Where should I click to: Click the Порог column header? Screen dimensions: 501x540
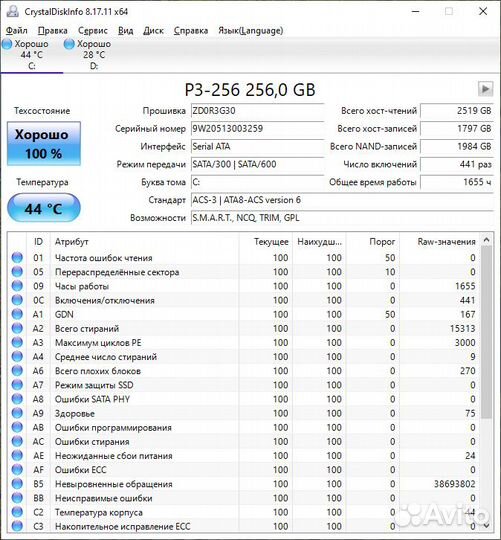[x=373, y=242]
